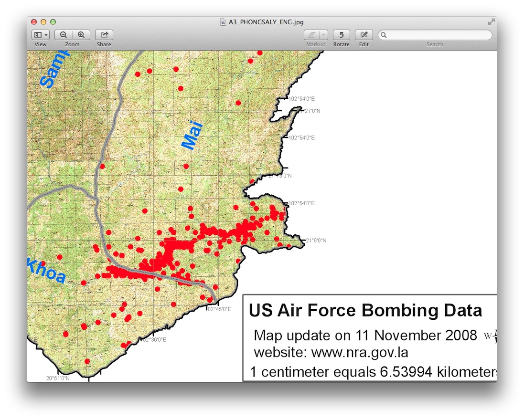Expand the View dropdown arrow
Image resolution: width=524 pixels, height=420 pixels.
pyautogui.click(x=46, y=35)
